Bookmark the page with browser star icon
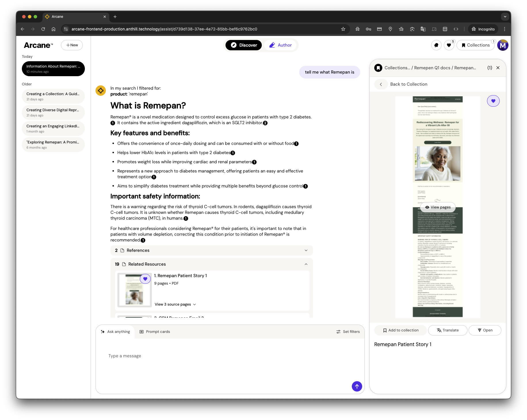The width and height of the screenshot is (527, 420). point(343,29)
